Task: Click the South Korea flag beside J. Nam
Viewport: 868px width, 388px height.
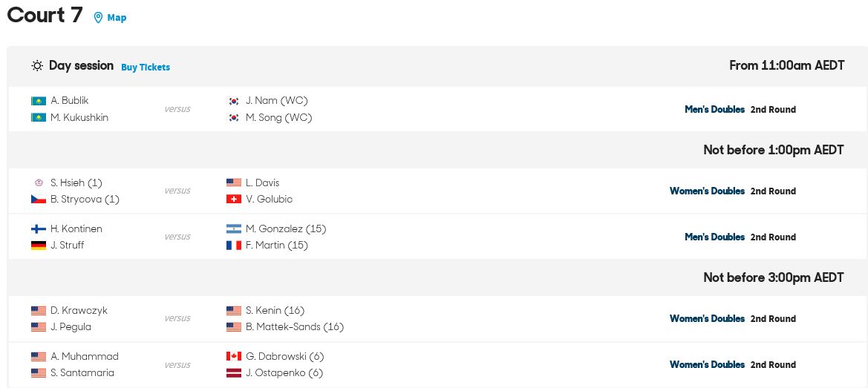Action: pyautogui.click(x=234, y=101)
